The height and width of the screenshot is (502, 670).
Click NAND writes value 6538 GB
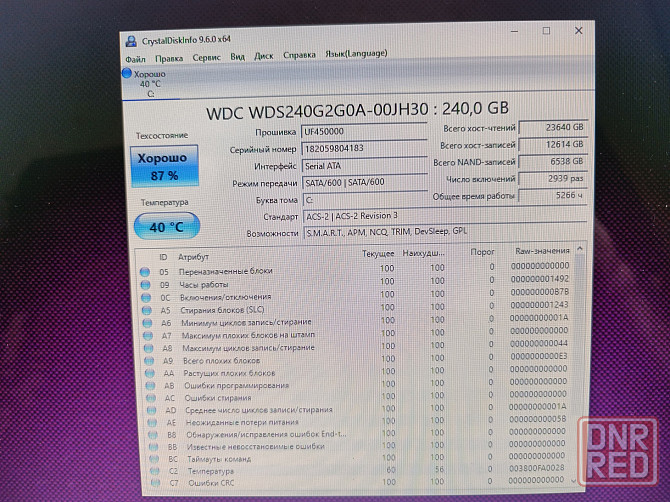[x=552, y=161]
